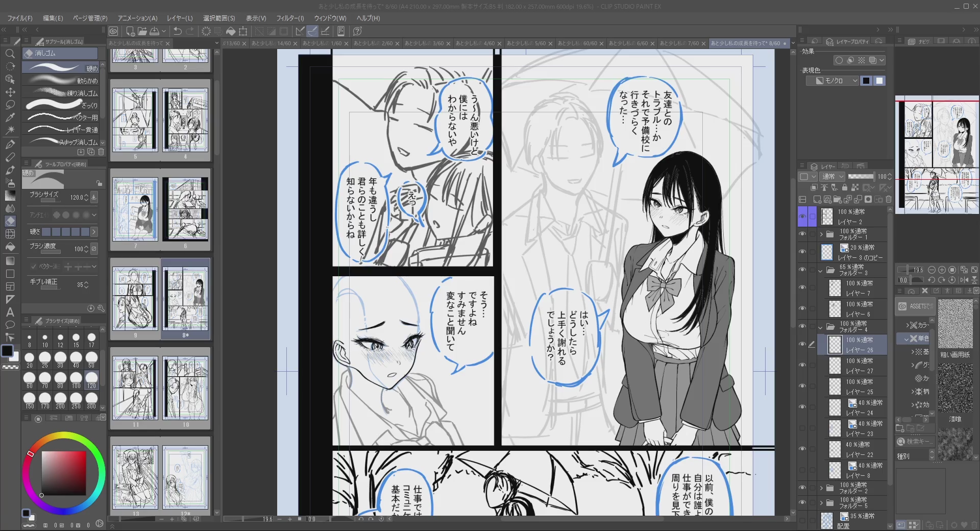Create a new raster layer
This screenshot has height=531, width=980.
pos(817,200)
